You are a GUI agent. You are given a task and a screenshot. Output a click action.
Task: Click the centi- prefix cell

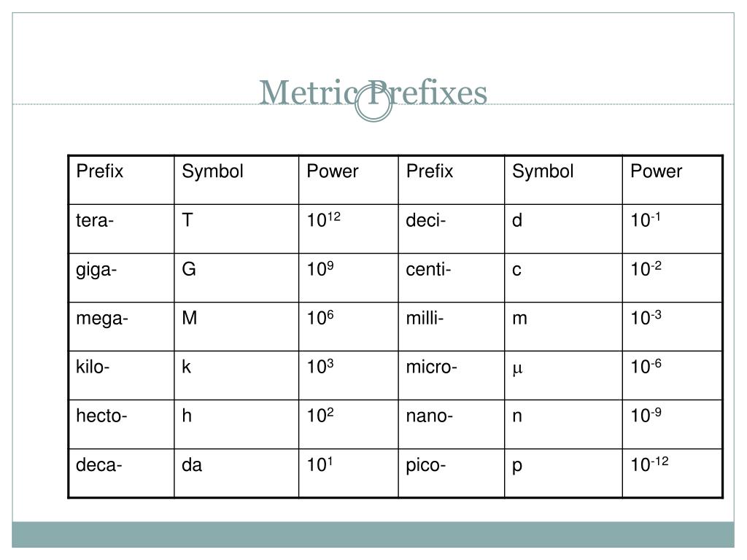pos(451,278)
